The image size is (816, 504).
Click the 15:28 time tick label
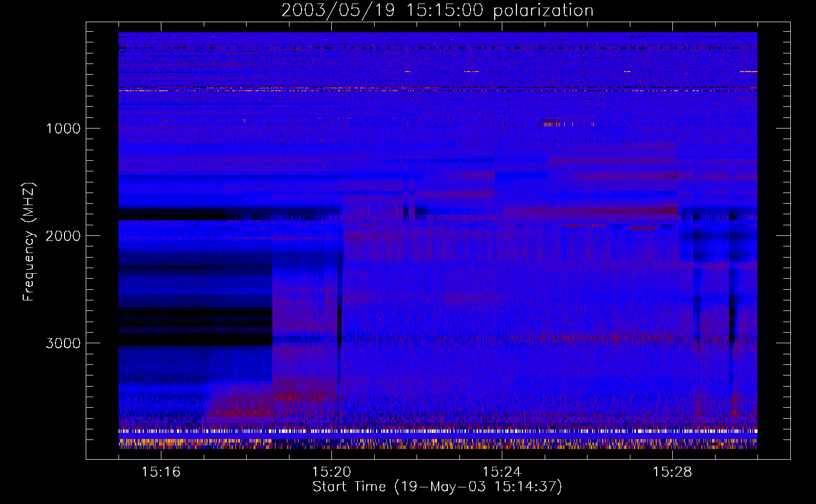coord(672,472)
